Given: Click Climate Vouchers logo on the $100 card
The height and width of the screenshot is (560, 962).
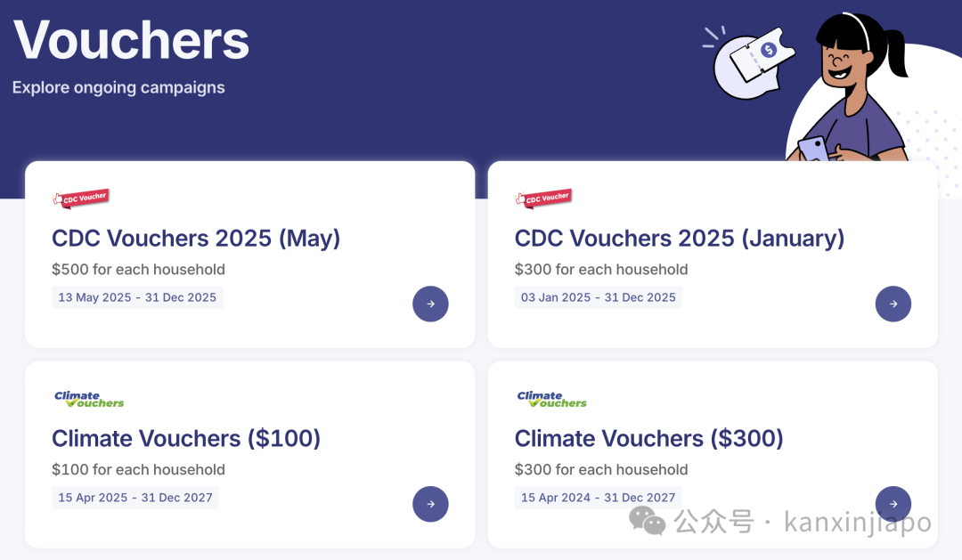Looking at the screenshot, I should (x=89, y=399).
